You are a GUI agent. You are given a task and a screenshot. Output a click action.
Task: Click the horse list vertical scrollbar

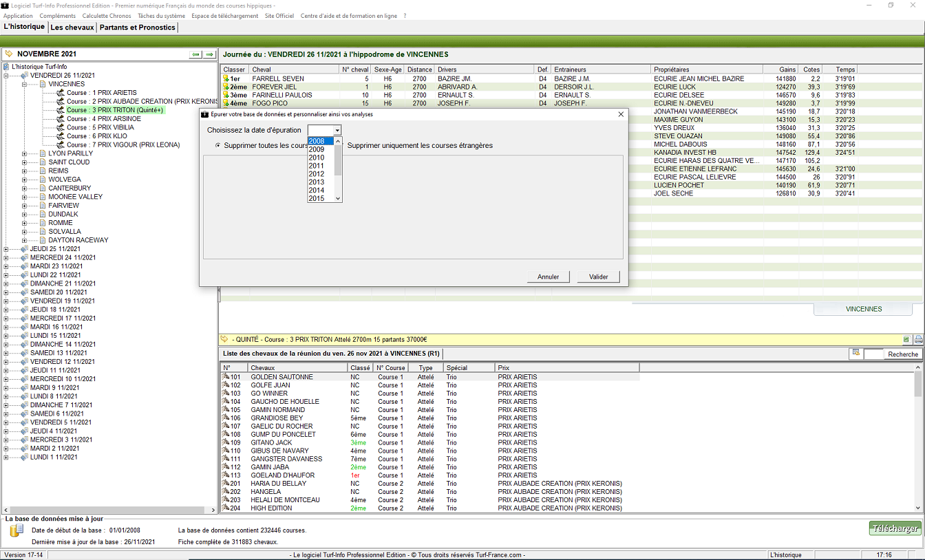coord(918,438)
